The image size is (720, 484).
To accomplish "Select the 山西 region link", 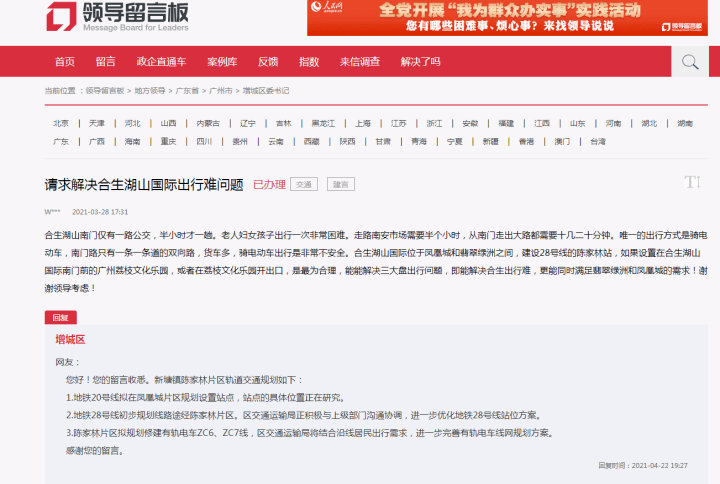I will point(168,124).
